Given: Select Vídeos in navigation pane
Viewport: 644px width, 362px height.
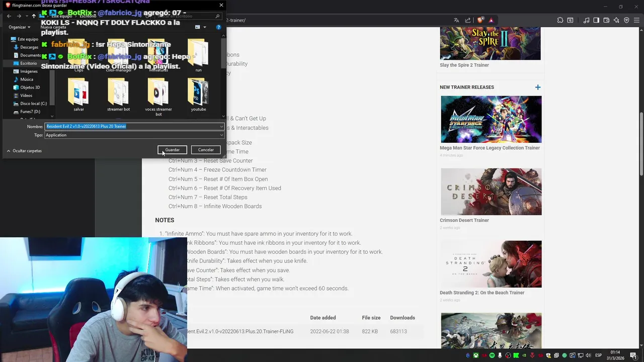Looking at the screenshot, I should coord(23,96).
